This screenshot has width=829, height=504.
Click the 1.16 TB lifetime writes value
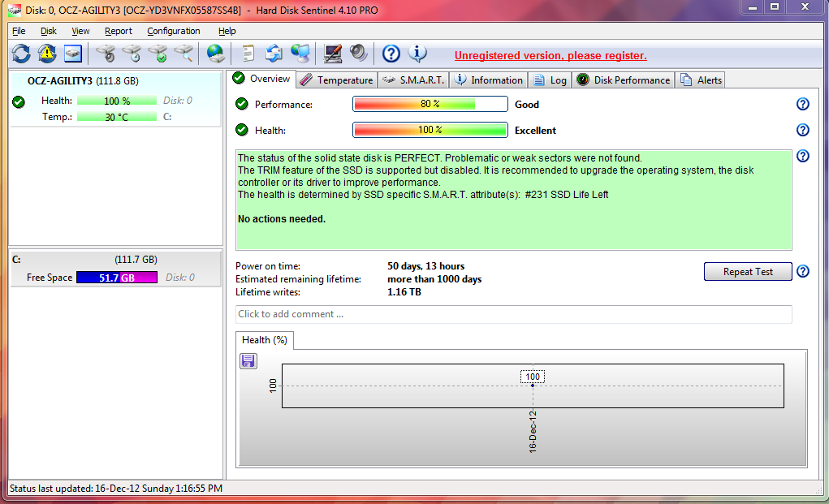(x=404, y=292)
